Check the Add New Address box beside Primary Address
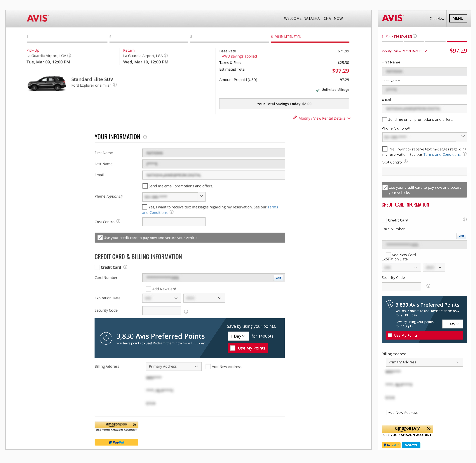Viewport: 476px width, 463px height. [x=208, y=367]
